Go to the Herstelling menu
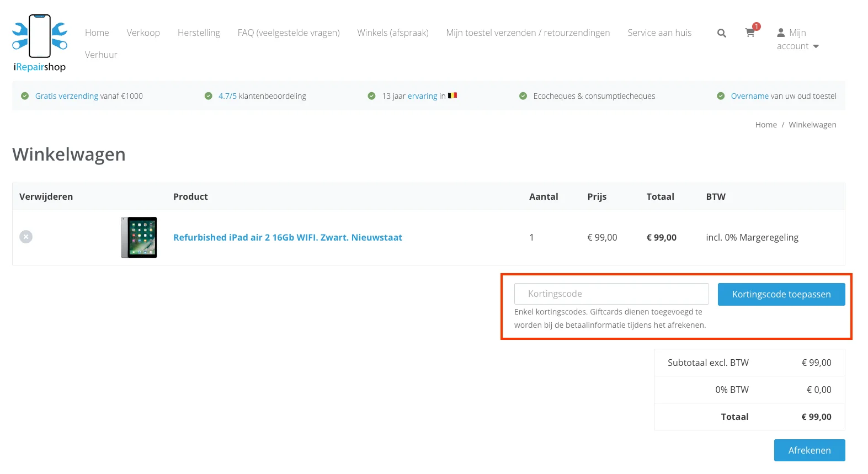Image resolution: width=868 pixels, height=474 pixels. click(199, 33)
